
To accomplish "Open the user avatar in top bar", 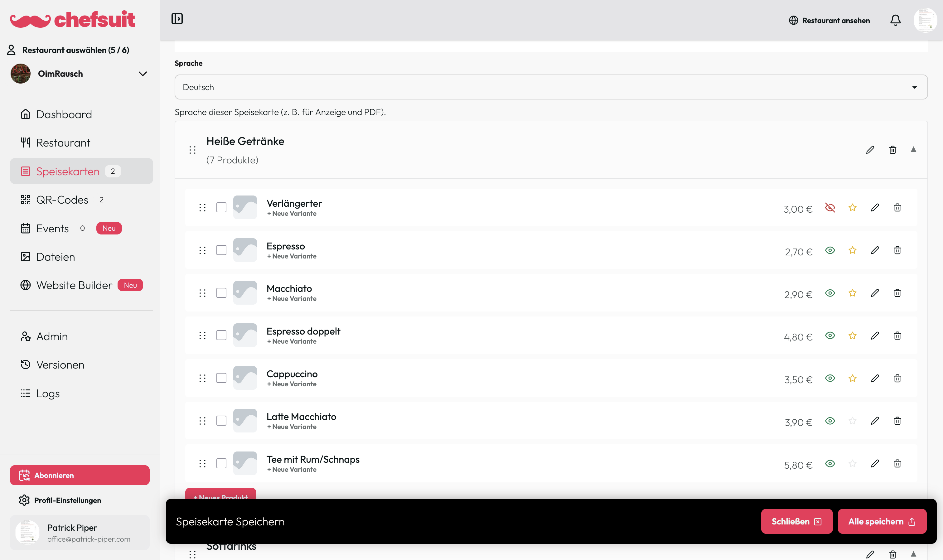I will point(925,20).
